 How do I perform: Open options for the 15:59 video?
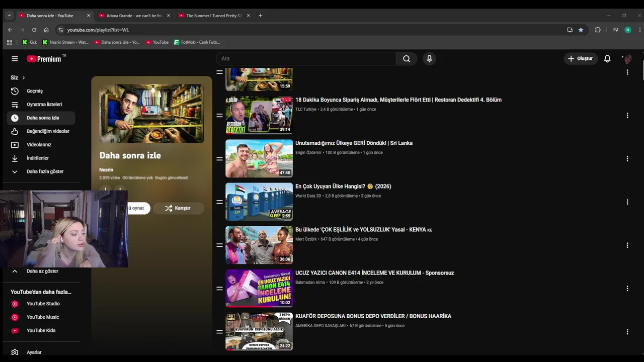tap(627, 72)
